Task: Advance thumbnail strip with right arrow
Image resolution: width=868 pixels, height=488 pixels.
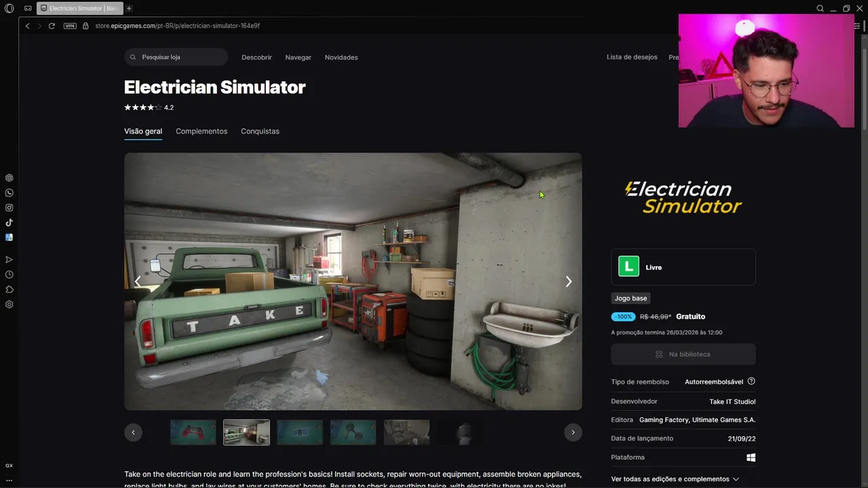Action: pyautogui.click(x=573, y=432)
